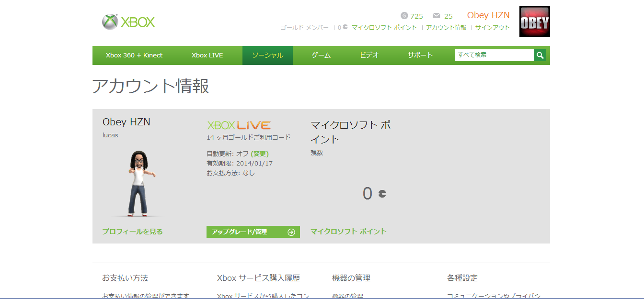
Task: Click the (変更) auto-renewal link
Action: [x=260, y=154]
